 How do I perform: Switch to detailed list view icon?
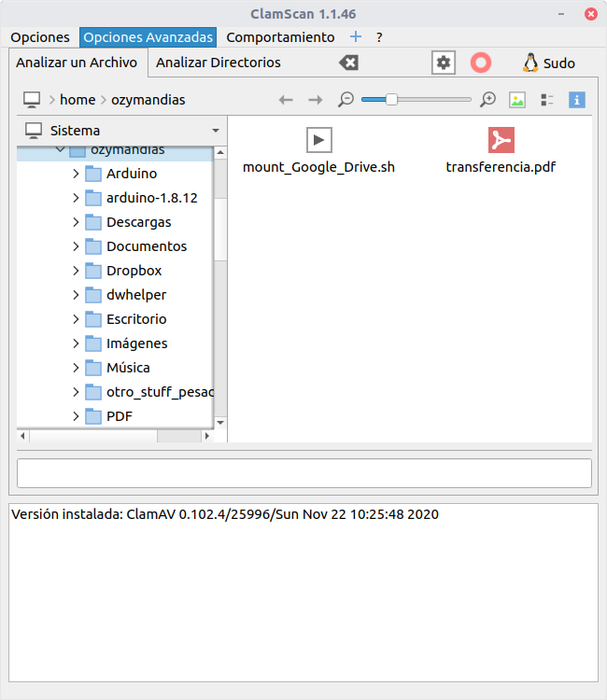[546, 100]
